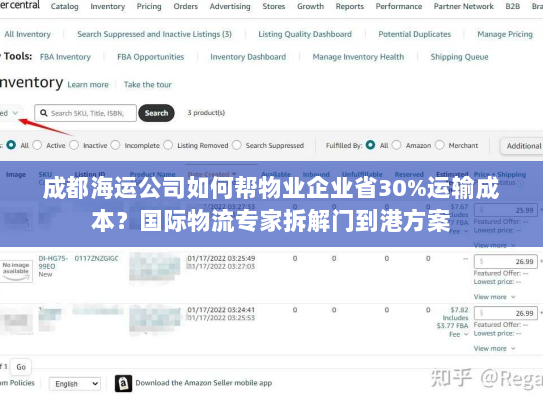543x408 pixels.
Task: Click the Learn more link
Action: coord(88,85)
